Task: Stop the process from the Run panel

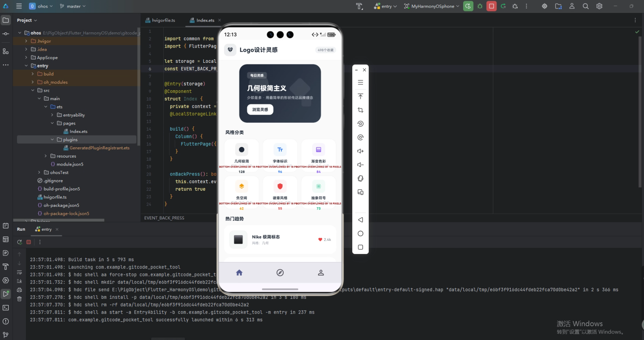Action: 29,242
